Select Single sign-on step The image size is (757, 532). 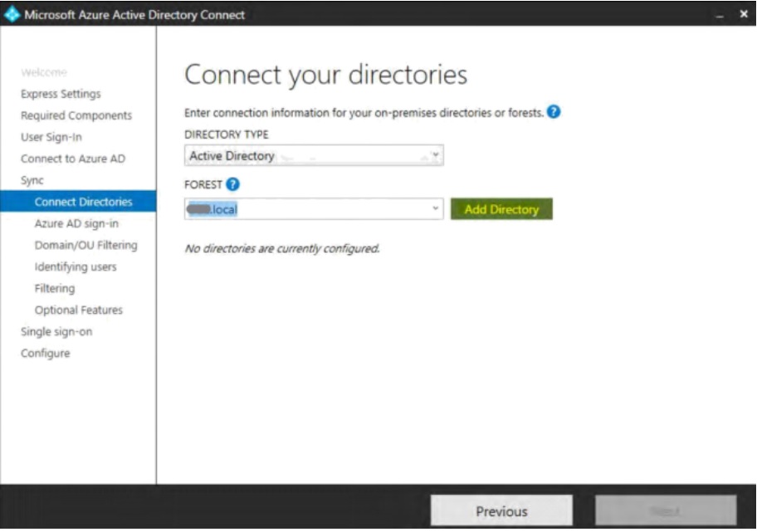click(56, 332)
